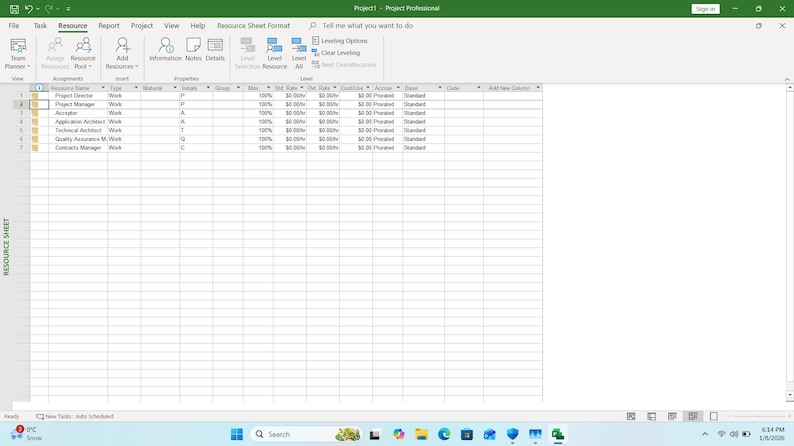This screenshot has width=794, height=446.
Task: Open Accrue column filter dropdown
Action: [x=398, y=88]
